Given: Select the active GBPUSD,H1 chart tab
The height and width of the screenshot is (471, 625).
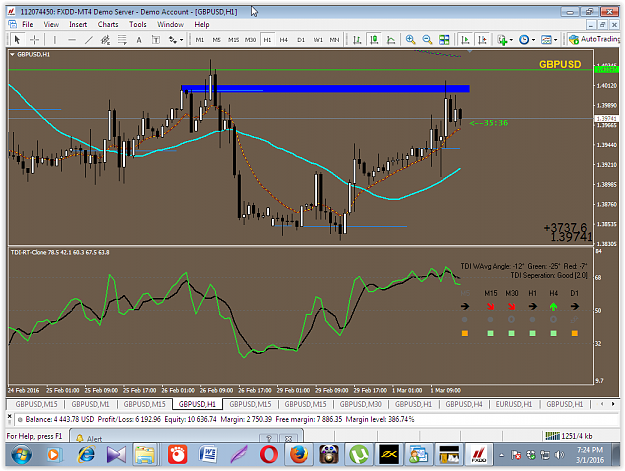Looking at the screenshot, I should pyautogui.click(x=197, y=404).
